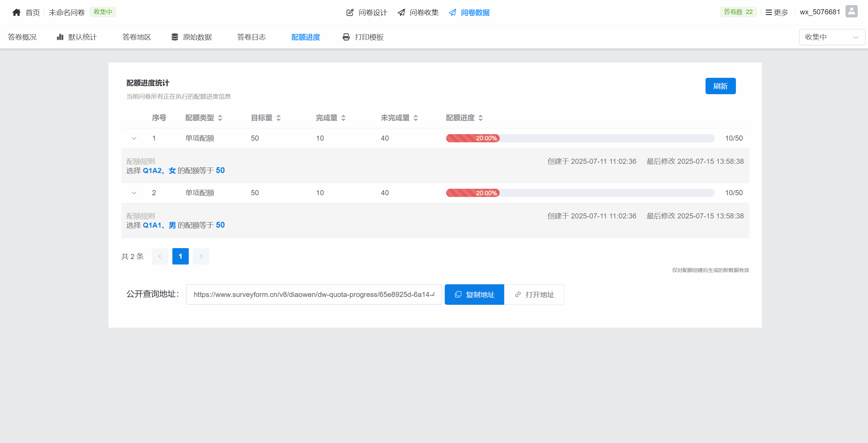Click the user avatar icon
Screen dimensions: 868x443
[852, 12]
